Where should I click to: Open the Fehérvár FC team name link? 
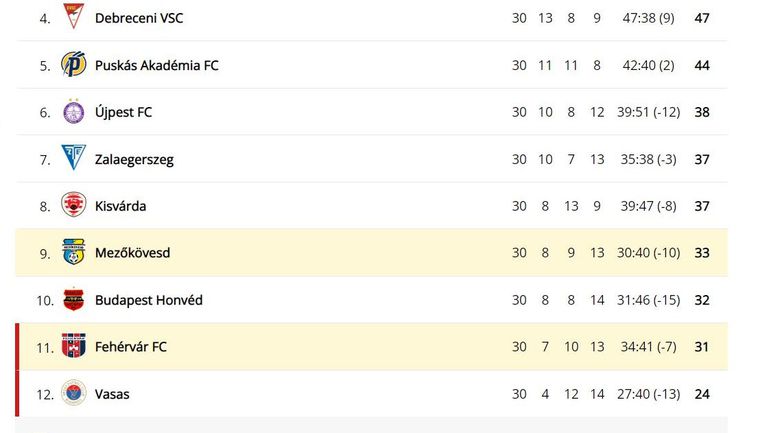pyautogui.click(x=131, y=347)
